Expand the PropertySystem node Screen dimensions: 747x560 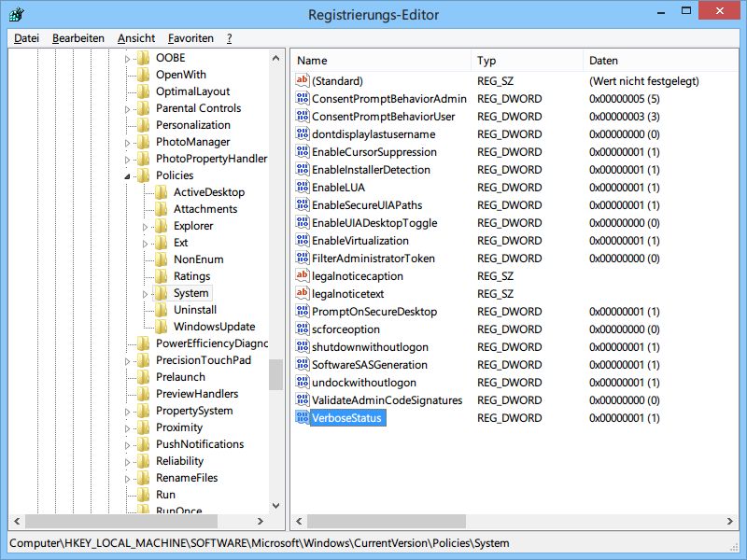click(127, 412)
